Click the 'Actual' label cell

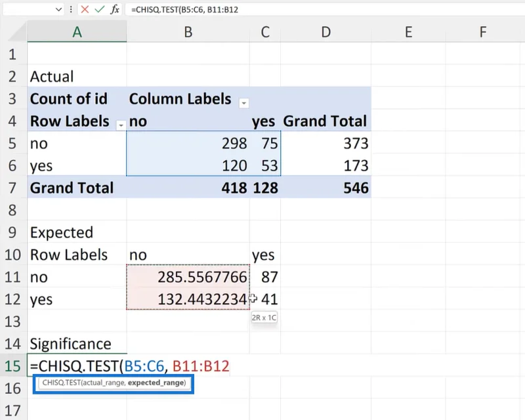click(x=77, y=76)
